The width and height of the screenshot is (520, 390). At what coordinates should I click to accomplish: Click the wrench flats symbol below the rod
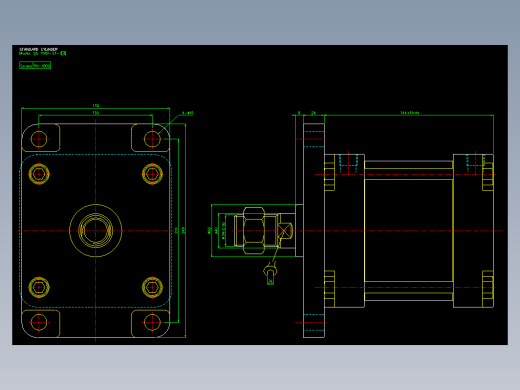(270, 273)
